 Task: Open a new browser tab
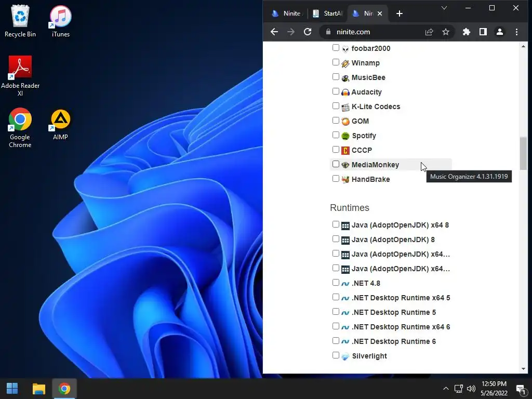coord(400,14)
